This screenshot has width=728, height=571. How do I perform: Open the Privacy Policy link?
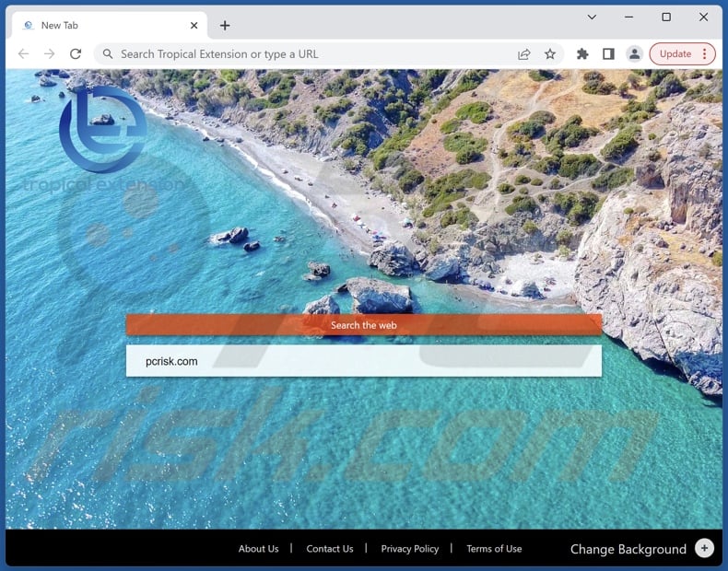point(410,549)
